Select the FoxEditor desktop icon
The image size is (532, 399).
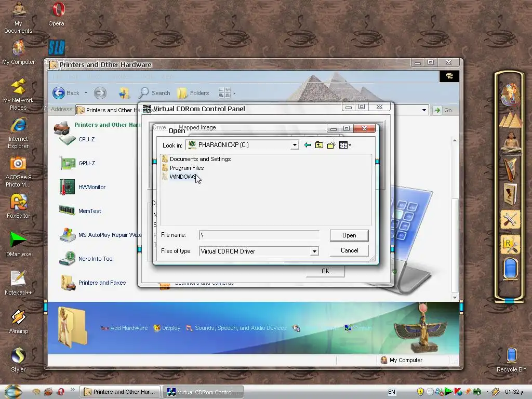tap(18, 206)
